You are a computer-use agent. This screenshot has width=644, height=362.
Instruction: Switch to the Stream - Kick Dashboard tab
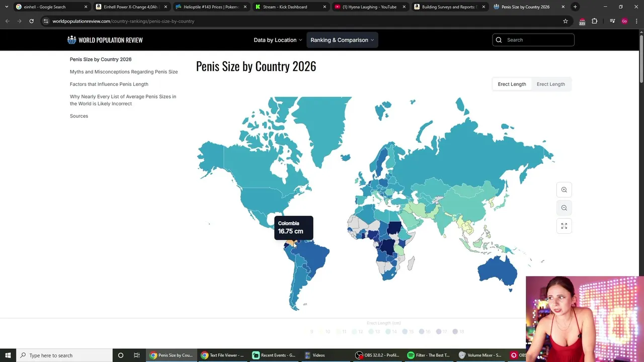coord(290,7)
